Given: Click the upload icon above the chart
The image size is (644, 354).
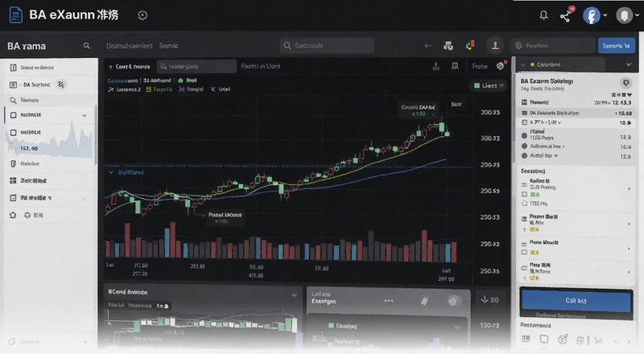Looking at the screenshot, I should click(436, 66).
